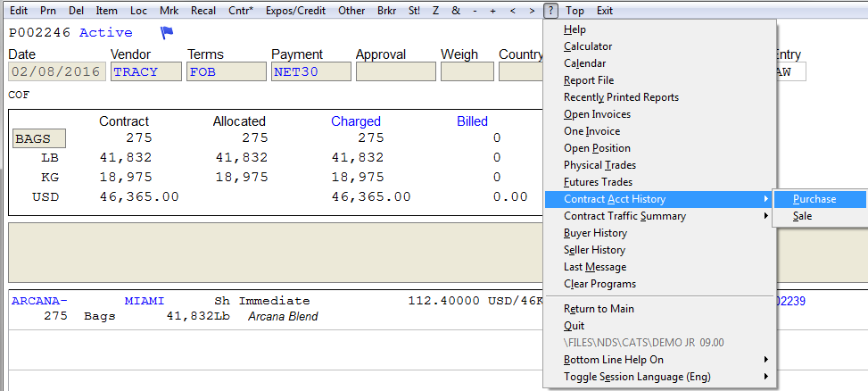
Task: Open the Loc menu
Action: 138,11
